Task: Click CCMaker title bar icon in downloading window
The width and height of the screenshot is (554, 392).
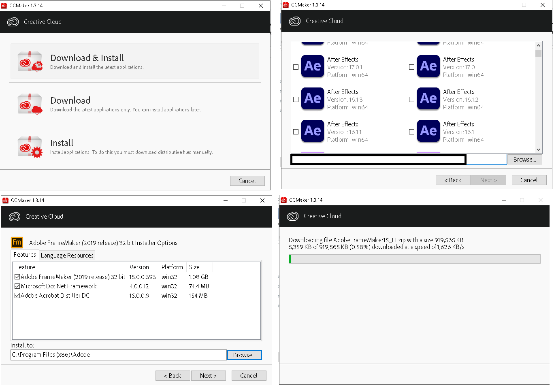Action: click(284, 200)
